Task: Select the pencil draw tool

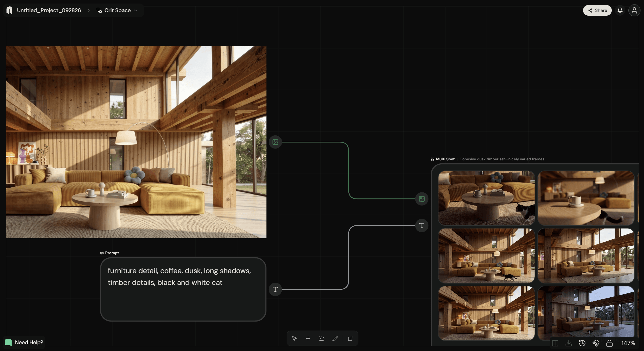Action: (x=335, y=338)
